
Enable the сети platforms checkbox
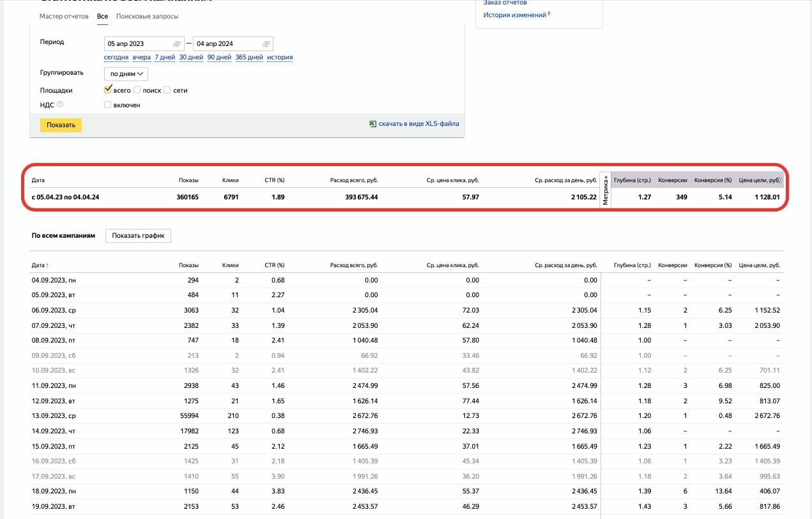click(x=167, y=90)
